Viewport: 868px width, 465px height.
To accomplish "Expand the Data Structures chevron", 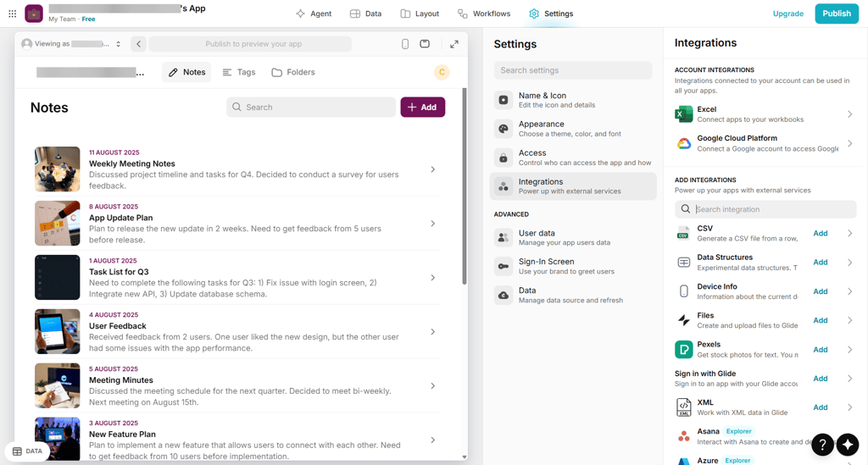I will click(x=849, y=262).
